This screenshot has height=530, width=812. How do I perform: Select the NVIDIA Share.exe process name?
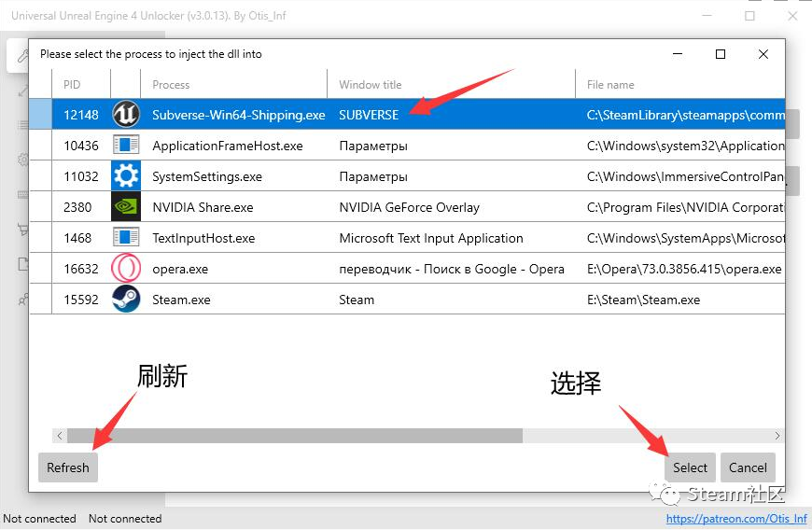[x=203, y=207]
